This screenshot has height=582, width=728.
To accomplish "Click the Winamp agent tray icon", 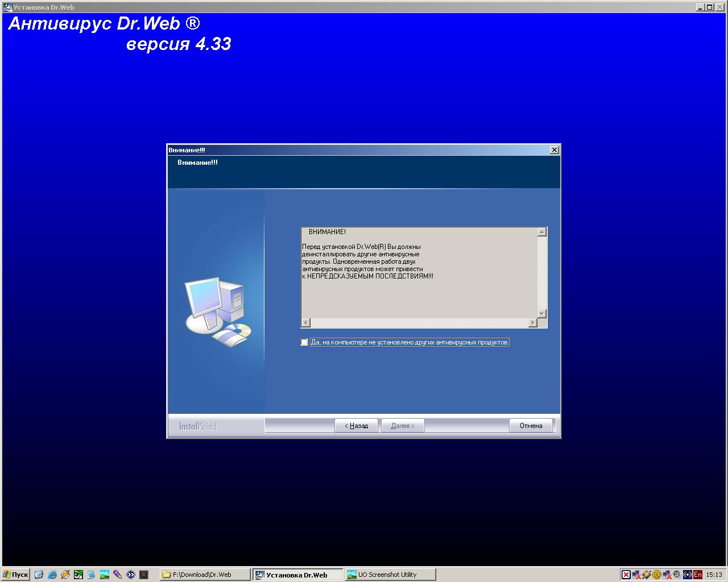I will pyautogui.click(x=647, y=575).
